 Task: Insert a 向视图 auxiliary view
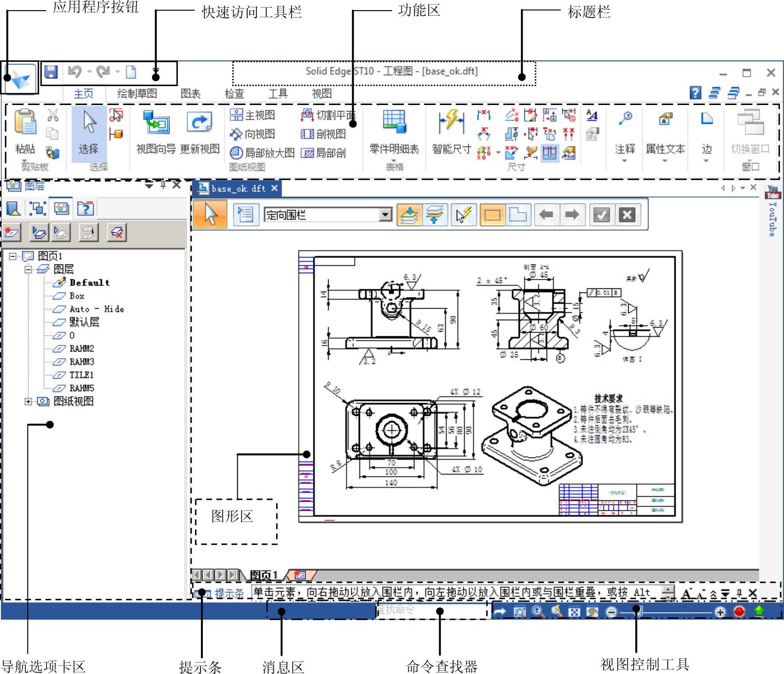click(253, 134)
